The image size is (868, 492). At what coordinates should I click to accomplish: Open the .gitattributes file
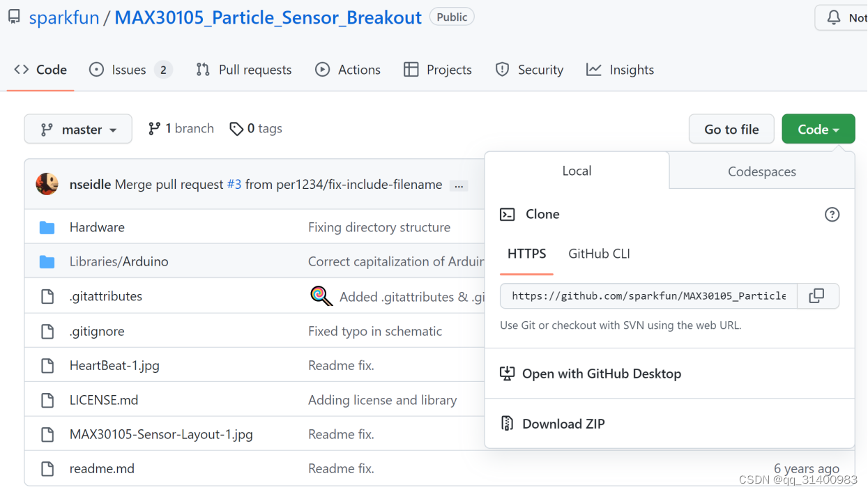[x=106, y=296]
